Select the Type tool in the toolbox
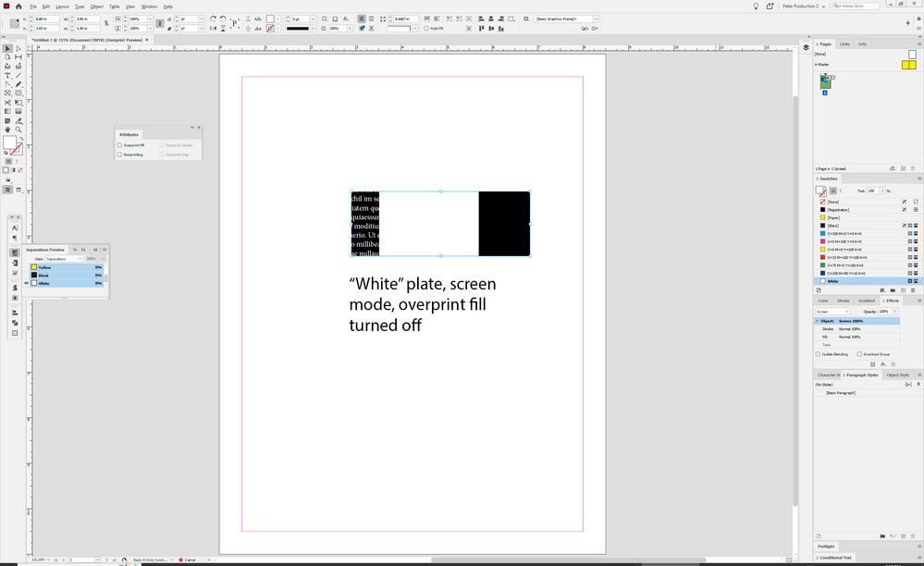The height and width of the screenshot is (566, 924). [x=7, y=76]
